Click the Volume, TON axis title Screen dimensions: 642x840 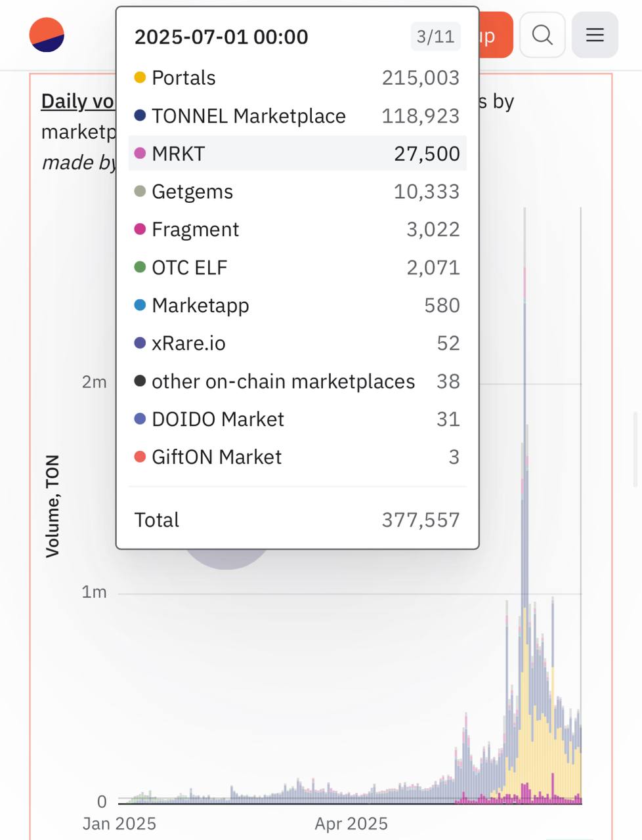point(53,506)
